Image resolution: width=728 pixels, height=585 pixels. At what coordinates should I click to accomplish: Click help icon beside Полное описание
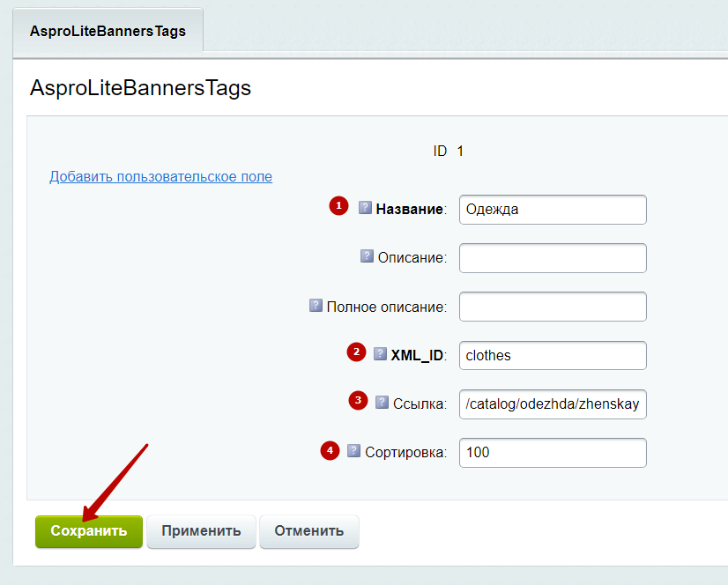(x=316, y=305)
